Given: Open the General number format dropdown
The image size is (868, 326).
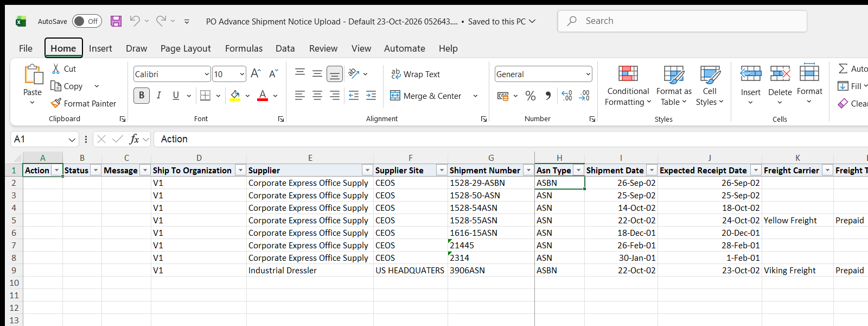Looking at the screenshot, I should click(588, 74).
